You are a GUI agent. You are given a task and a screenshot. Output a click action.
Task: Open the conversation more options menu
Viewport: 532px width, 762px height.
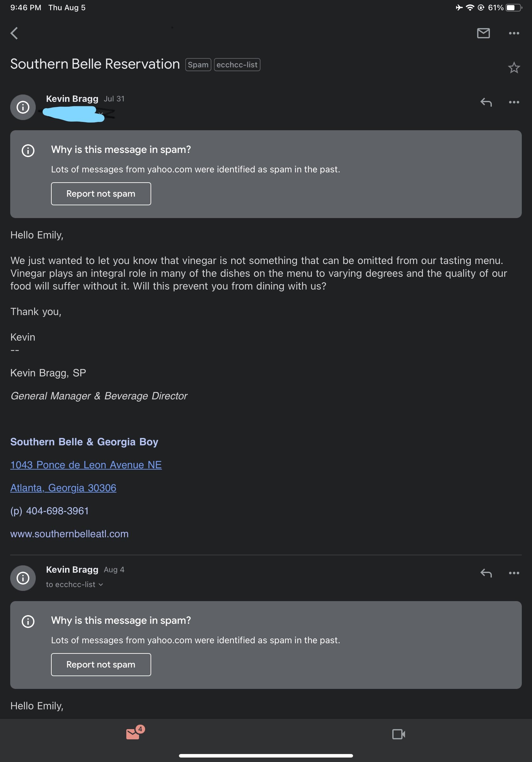point(514,33)
